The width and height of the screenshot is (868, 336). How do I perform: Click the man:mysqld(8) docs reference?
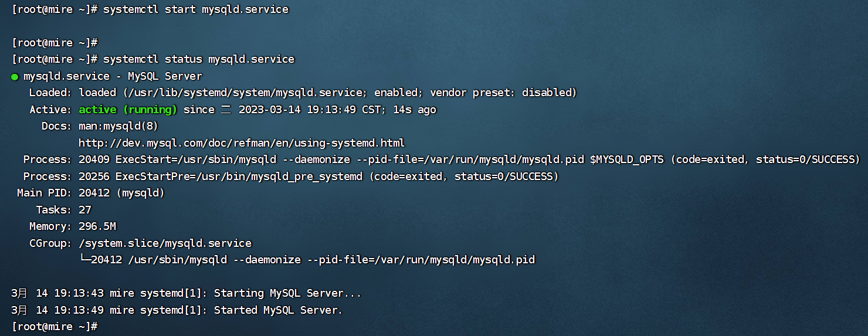coord(118,126)
